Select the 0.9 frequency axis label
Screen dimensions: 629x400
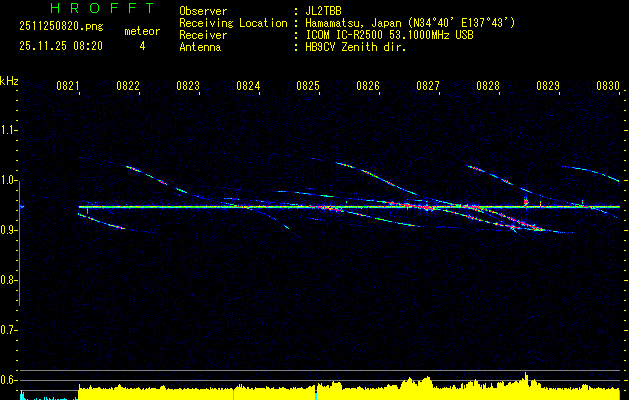click(9, 230)
